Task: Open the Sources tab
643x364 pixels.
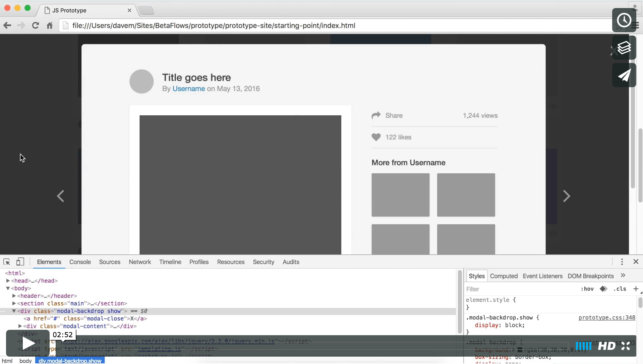Action: pos(110,262)
